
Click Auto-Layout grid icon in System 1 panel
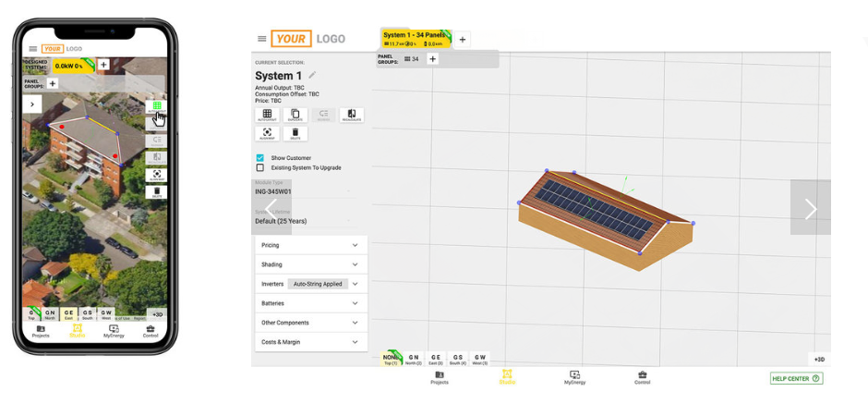pyautogui.click(x=268, y=116)
